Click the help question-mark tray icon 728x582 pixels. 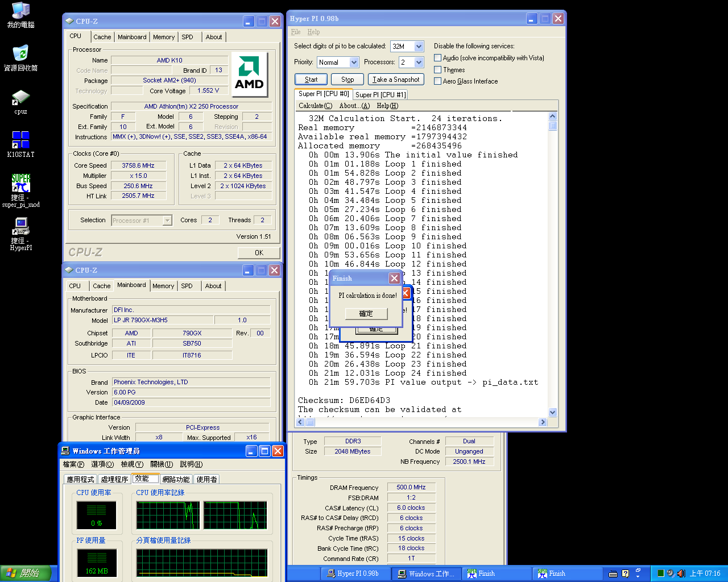coord(625,573)
